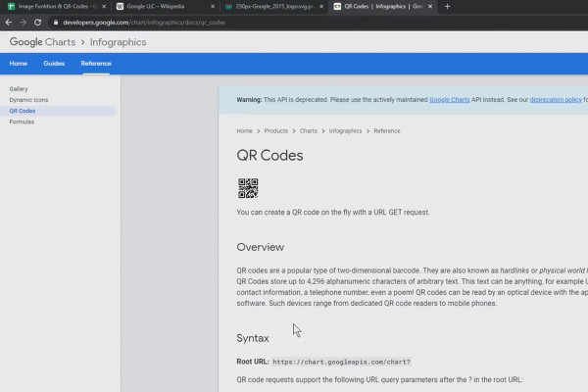Click the Products breadcrumb
Viewport: 588px width, 392px height.
point(276,131)
